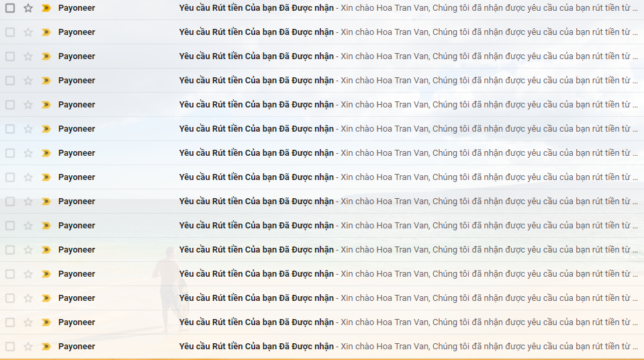Screen dimensions: 644x360
Task: Click the Payoneer sender name in ninth row
Action: click(x=77, y=201)
